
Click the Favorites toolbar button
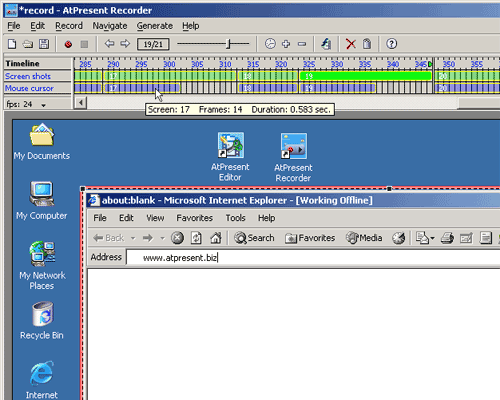[x=310, y=238]
